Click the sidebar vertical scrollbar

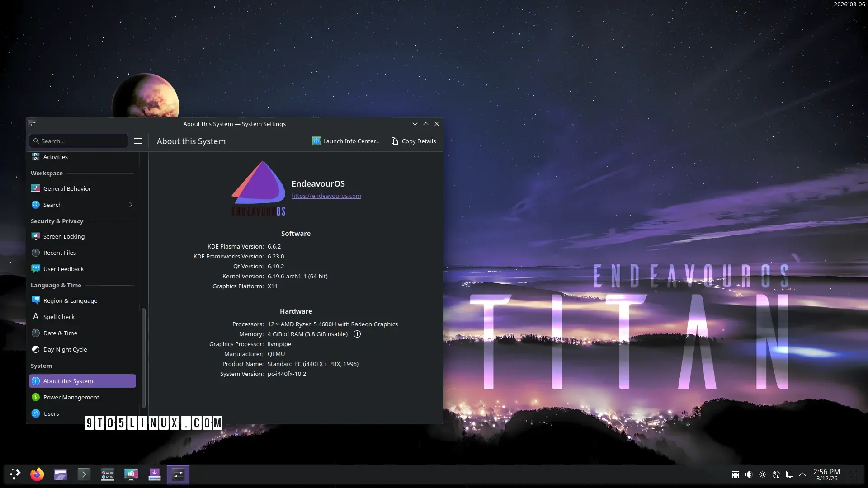click(144, 357)
